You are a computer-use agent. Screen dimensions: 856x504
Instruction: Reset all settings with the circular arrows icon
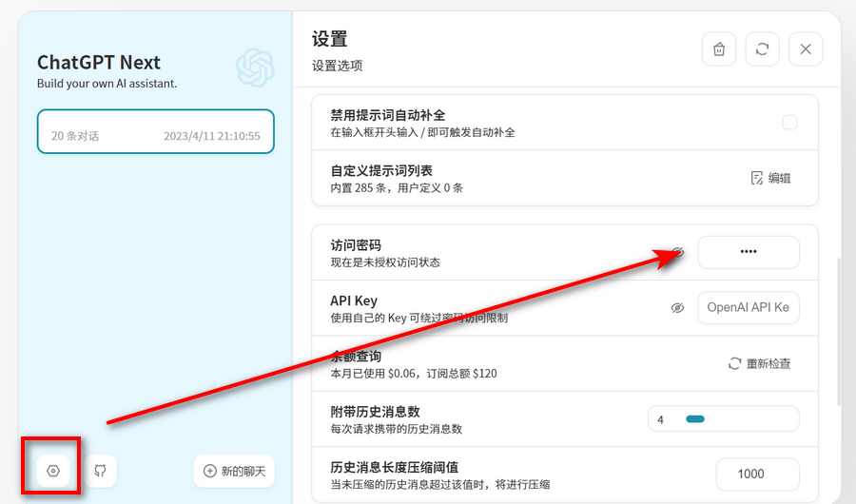coord(762,49)
